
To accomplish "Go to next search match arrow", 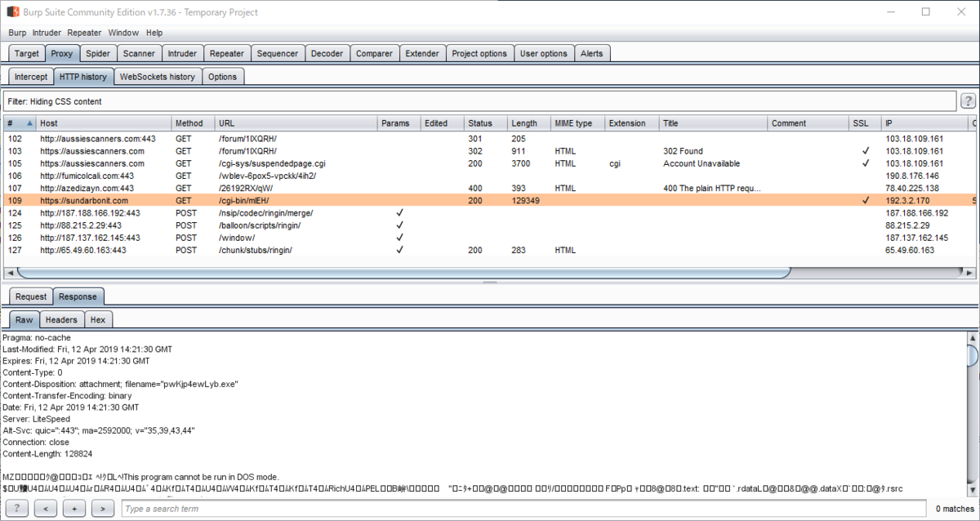I will tap(102, 508).
